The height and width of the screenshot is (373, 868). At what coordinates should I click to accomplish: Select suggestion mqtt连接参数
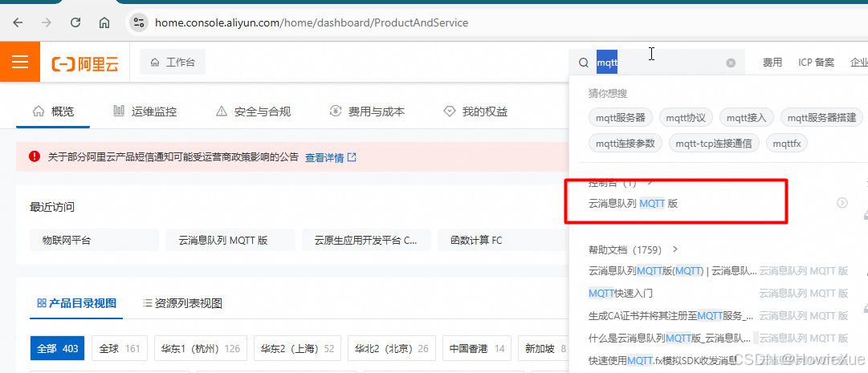(626, 144)
